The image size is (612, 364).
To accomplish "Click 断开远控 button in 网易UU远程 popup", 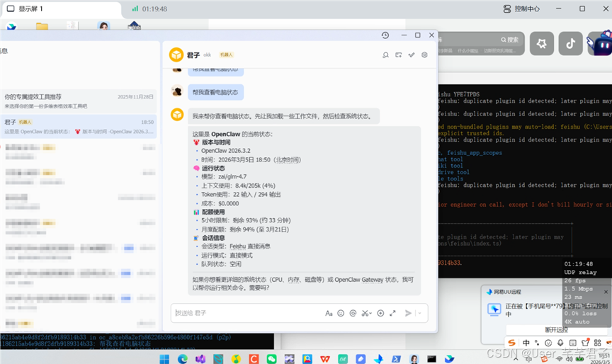I will pyautogui.click(x=556, y=330).
